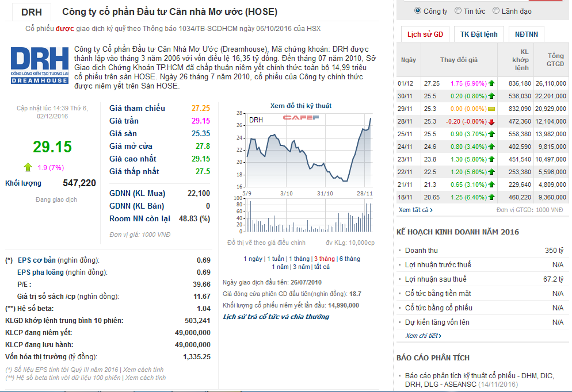Click the KL khớp lệnh column header

coord(516,60)
